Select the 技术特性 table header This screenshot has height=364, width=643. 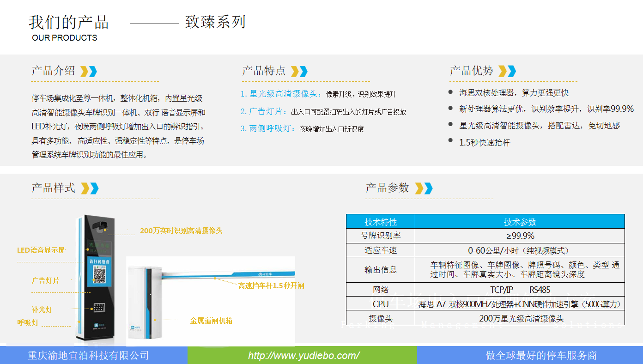coord(381,222)
